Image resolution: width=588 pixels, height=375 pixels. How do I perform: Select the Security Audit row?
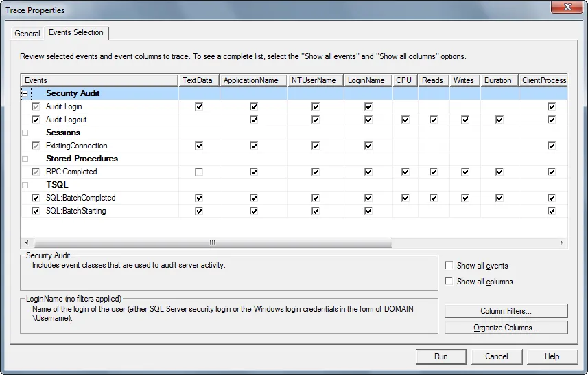coord(294,93)
